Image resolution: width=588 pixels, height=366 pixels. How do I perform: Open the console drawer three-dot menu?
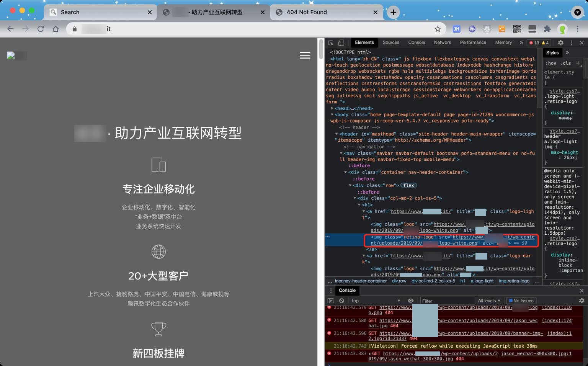331,291
